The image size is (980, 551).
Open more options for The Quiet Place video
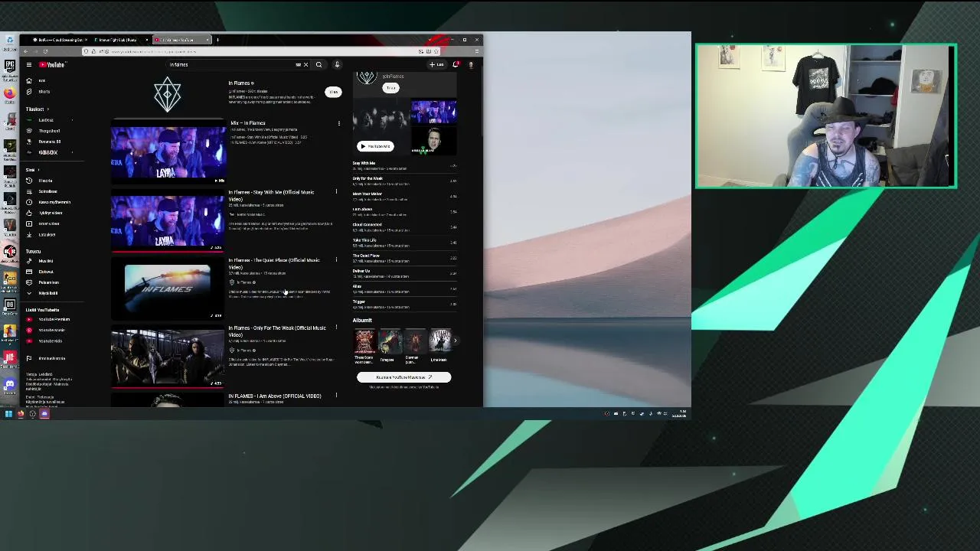pyautogui.click(x=336, y=260)
